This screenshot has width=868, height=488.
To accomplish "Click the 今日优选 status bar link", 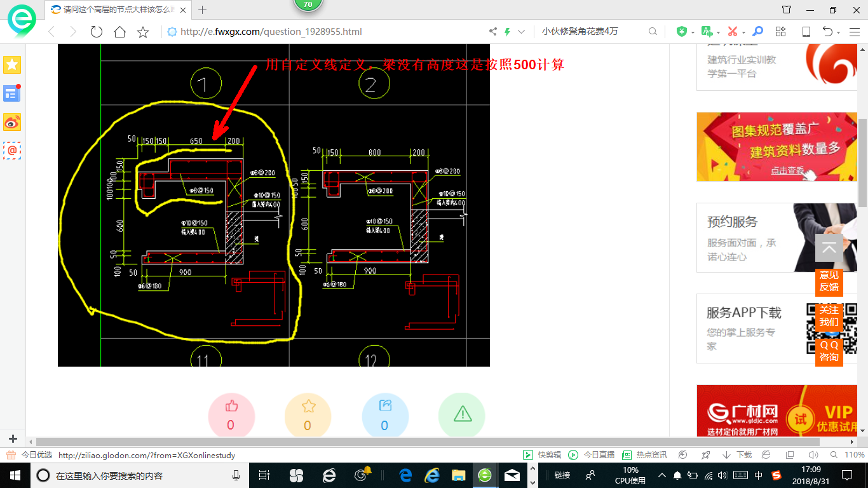I will click(30, 455).
